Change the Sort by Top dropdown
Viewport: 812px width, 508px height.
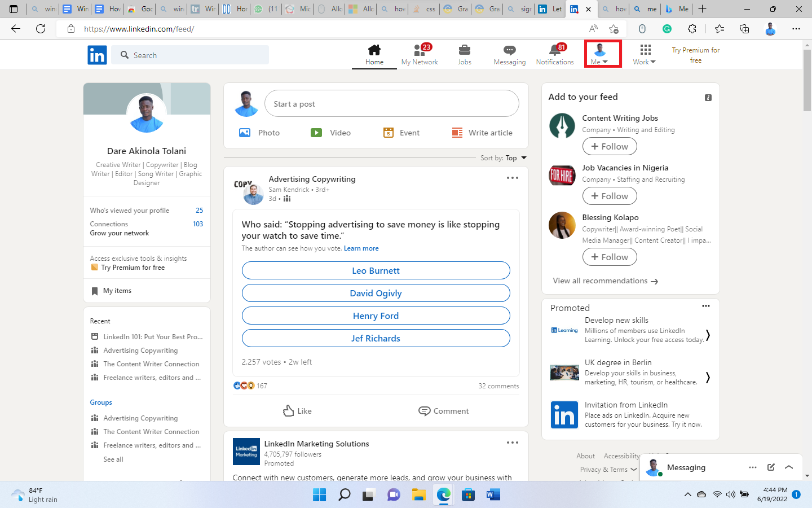tap(515, 158)
